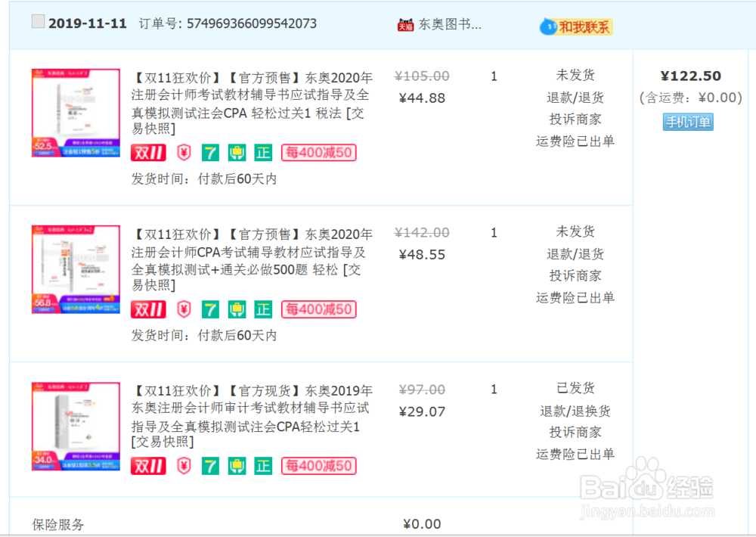This screenshot has width=756, height=537.
Task: Open the 东奥图书 shop link
Action: click(450, 24)
